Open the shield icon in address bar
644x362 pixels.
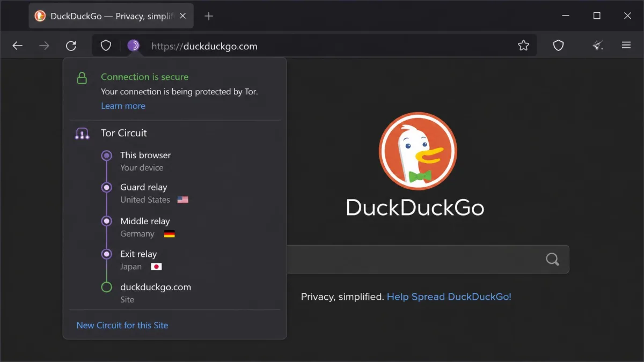(106, 46)
